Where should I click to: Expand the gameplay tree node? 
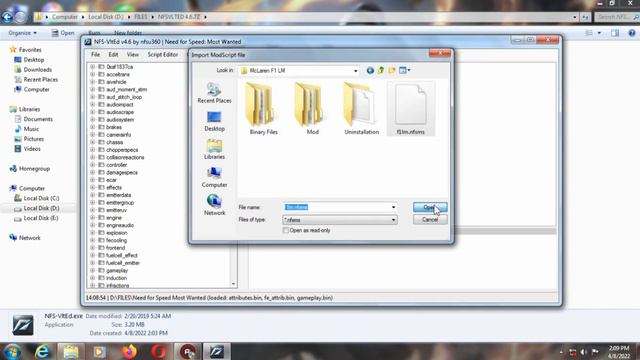(x=92, y=270)
